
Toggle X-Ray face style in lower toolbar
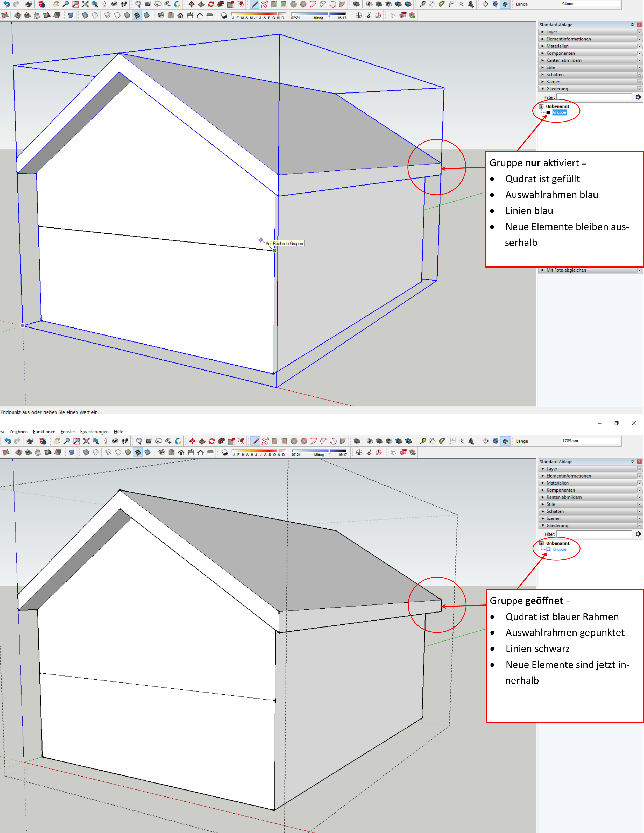point(86,453)
